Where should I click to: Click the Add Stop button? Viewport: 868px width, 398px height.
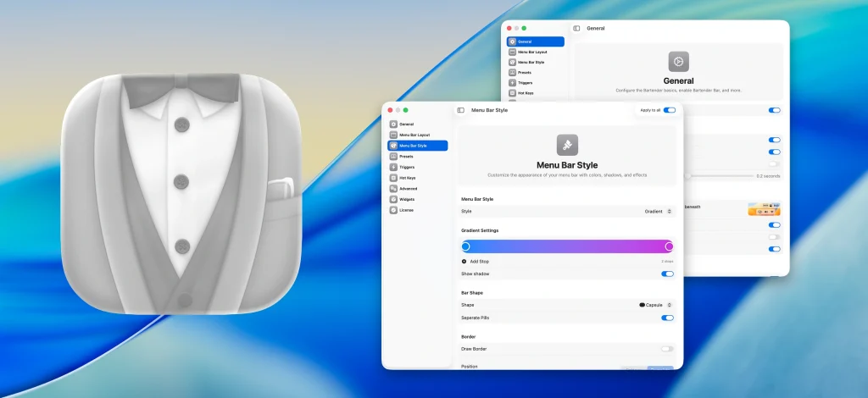pyautogui.click(x=476, y=262)
